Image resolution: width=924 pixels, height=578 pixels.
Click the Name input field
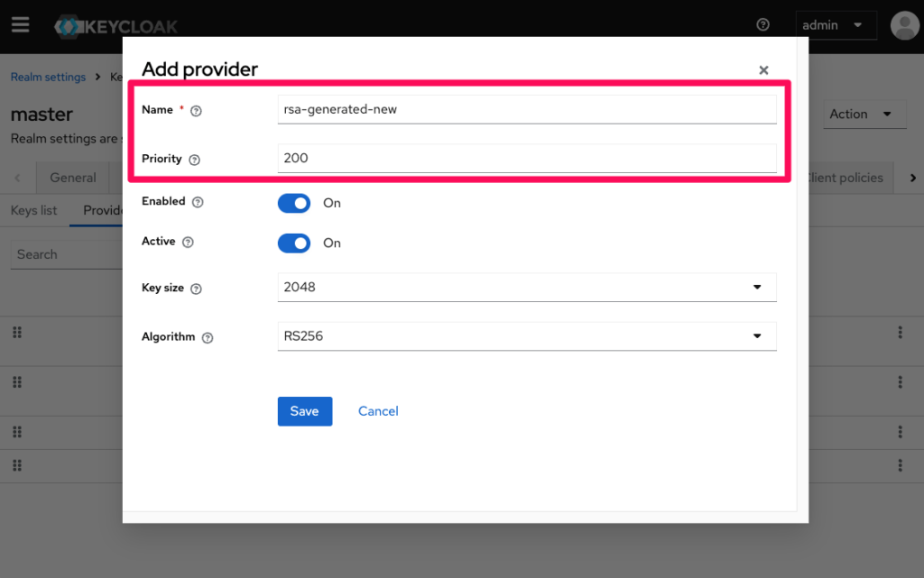(526, 109)
